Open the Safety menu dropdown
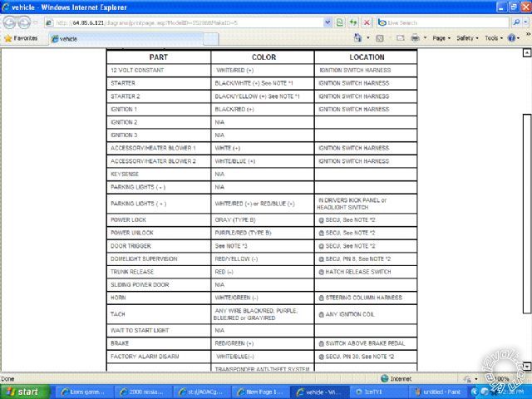 (467, 38)
